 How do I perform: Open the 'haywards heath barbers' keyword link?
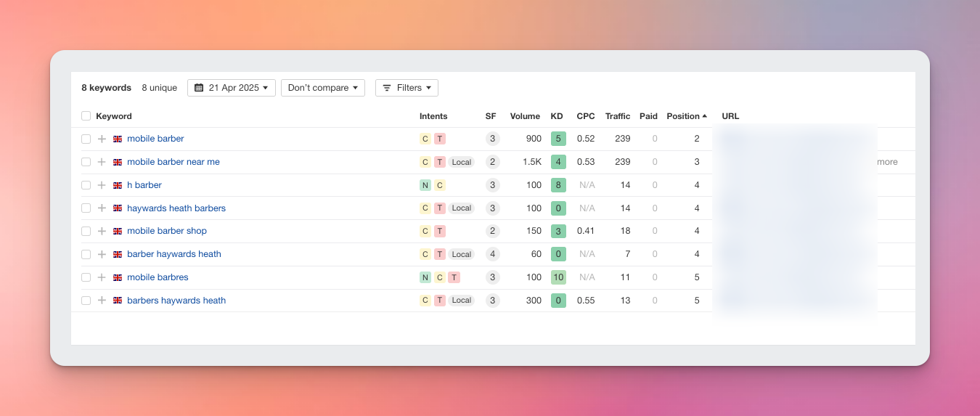point(176,208)
